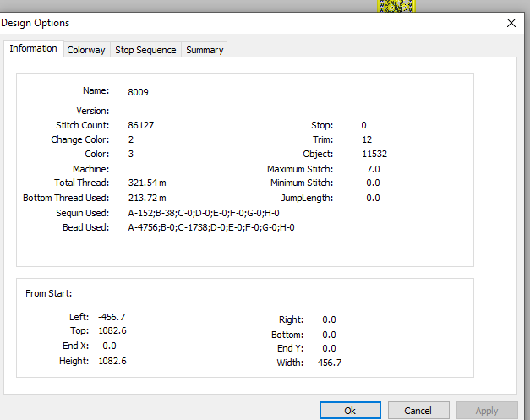
Task: Click the Cancel button
Action: pyautogui.click(x=418, y=411)
